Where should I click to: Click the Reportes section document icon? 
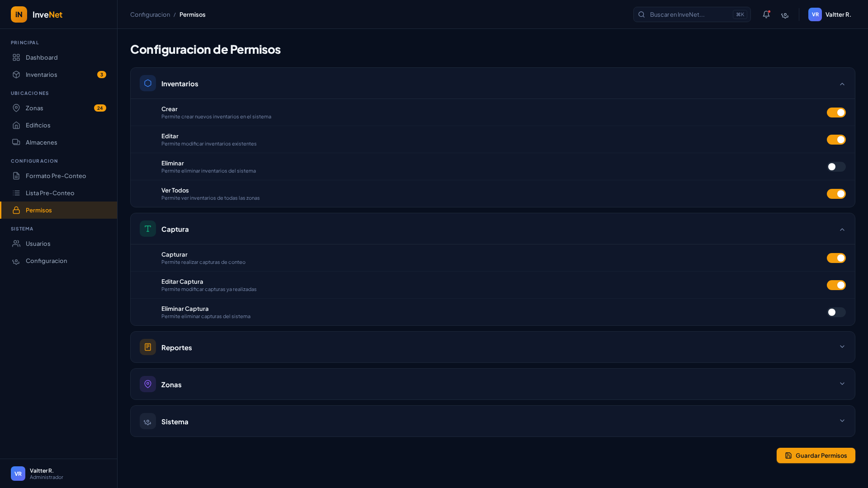pyautogui.click(x=148, y=347)
